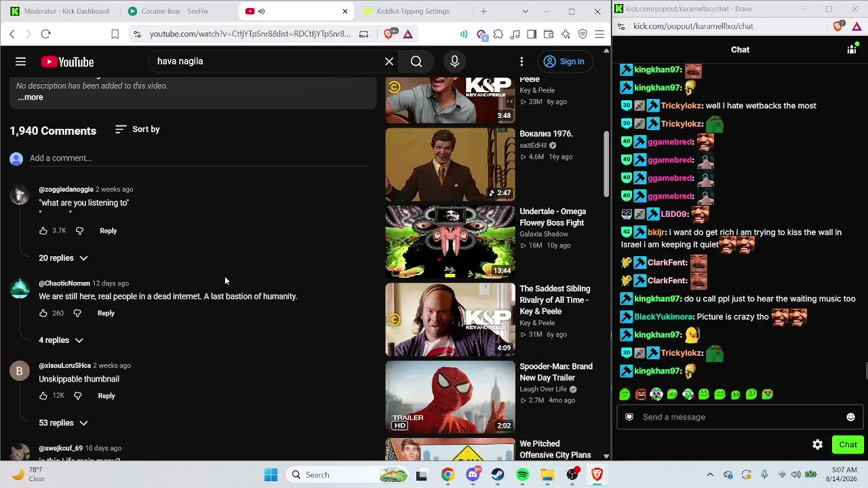868x488 pixels.
Task: Open the Brave Shields lion icon
Action: pyautogui.click(x=390, y=34)
